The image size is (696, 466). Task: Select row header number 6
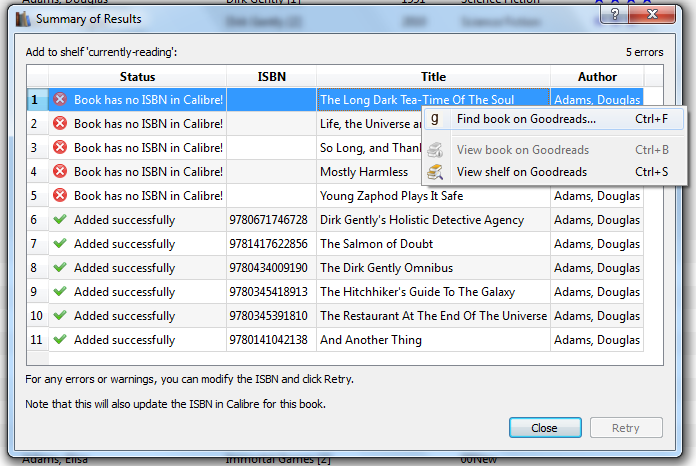click(38, 219)
